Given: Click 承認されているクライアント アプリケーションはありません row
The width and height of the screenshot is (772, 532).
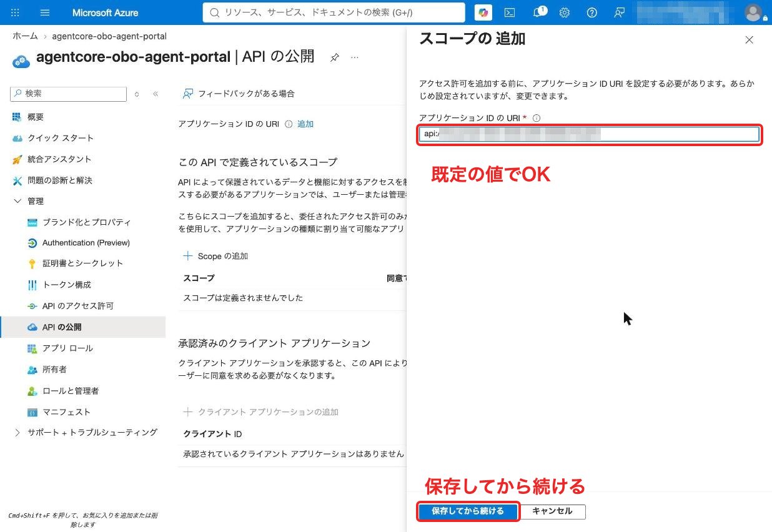Looking at the screenshot, I should tap(292, 454).
